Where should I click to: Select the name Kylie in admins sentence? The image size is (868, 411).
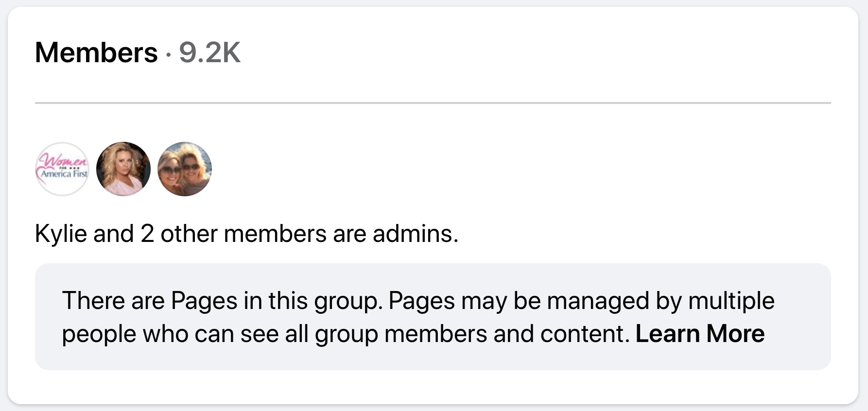[61, 234]
